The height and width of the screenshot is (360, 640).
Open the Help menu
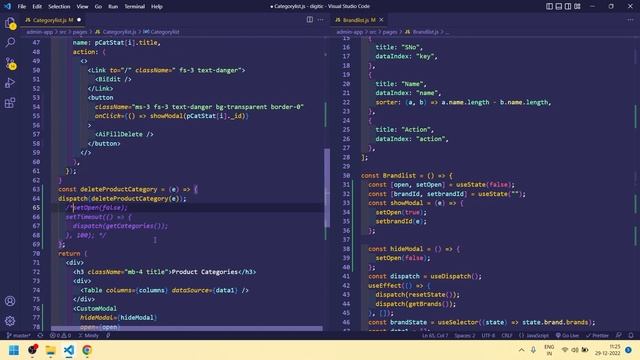tap(157, 7)
